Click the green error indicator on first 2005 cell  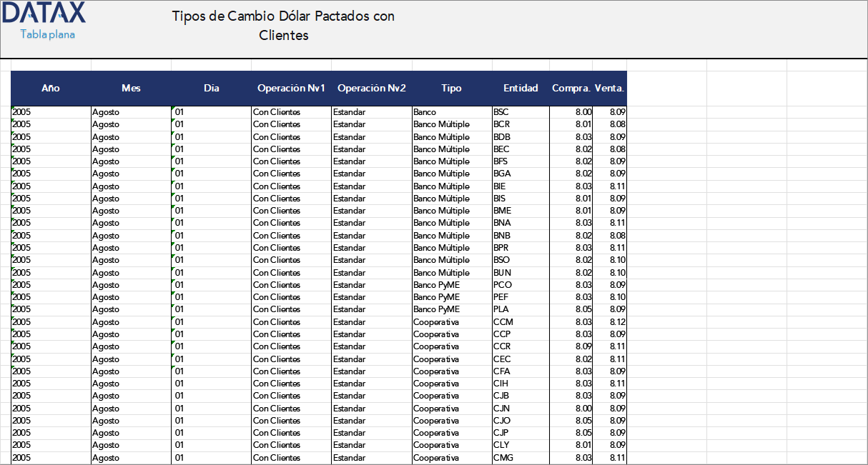tap(12, 109)
